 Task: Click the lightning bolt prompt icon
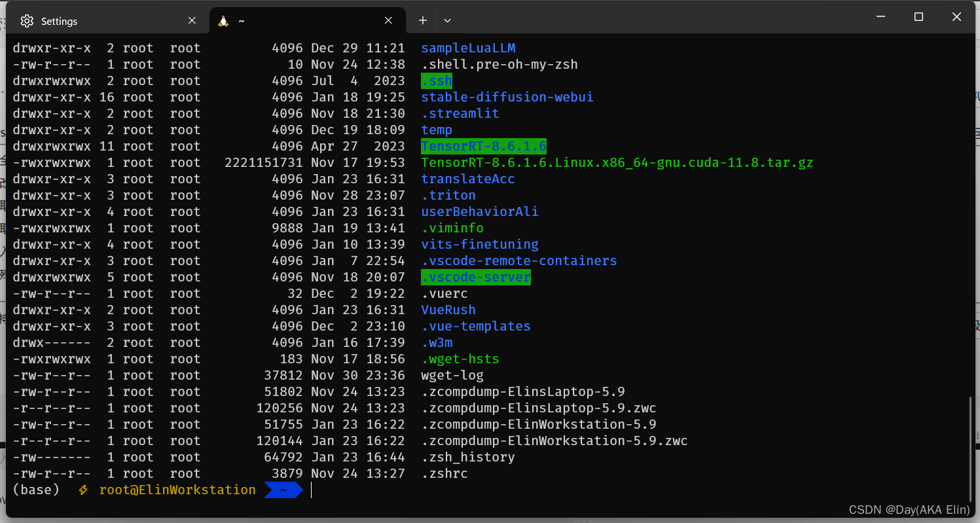tap(83, 490)
